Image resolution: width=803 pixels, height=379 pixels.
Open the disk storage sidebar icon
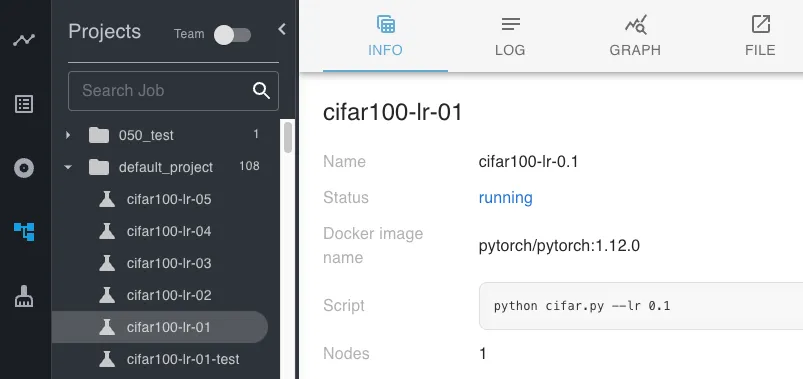24,168
